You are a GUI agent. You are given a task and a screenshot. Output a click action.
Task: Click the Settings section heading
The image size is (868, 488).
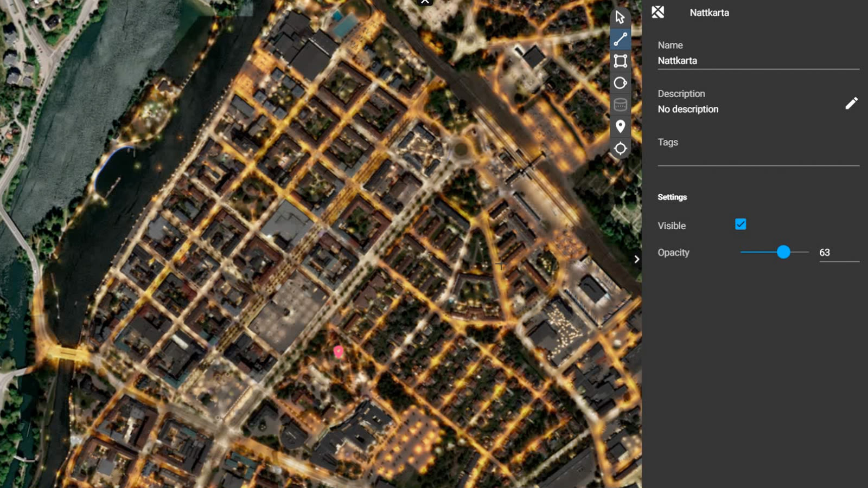(672, 197)
